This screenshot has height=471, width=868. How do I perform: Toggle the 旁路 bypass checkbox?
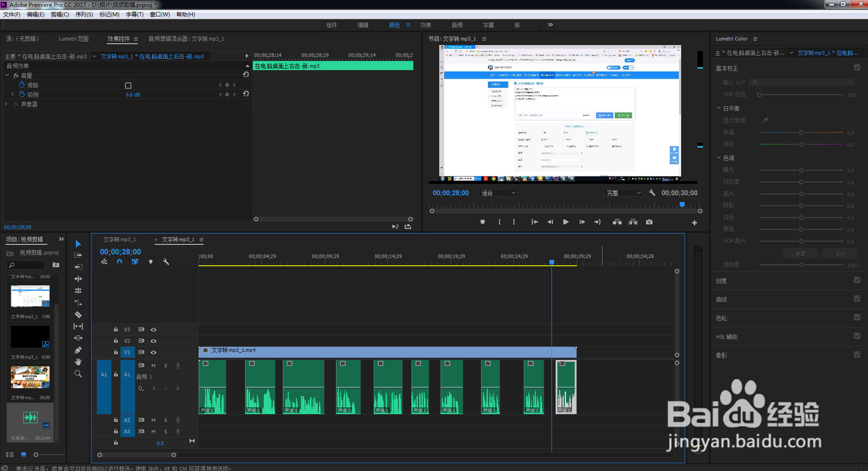coord(128,86)
